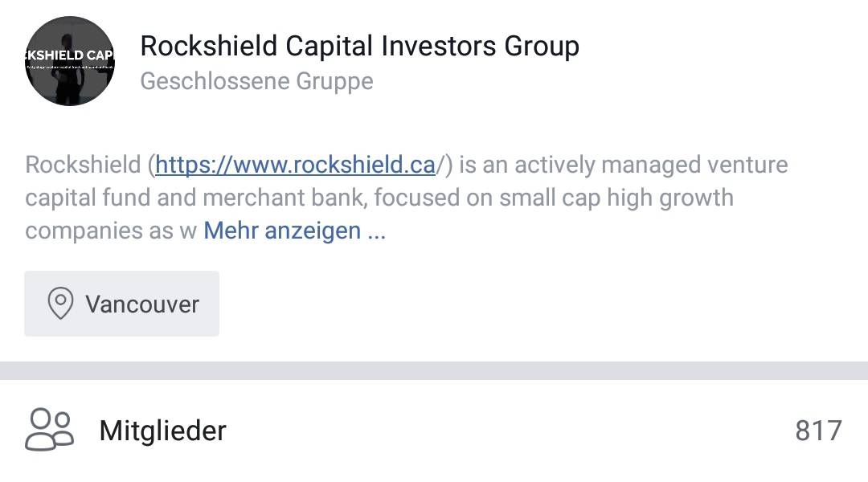The height and width of the screenshot is (482, 868).
Task: Open the rockshield.ca website link
Action: point(295,165)
